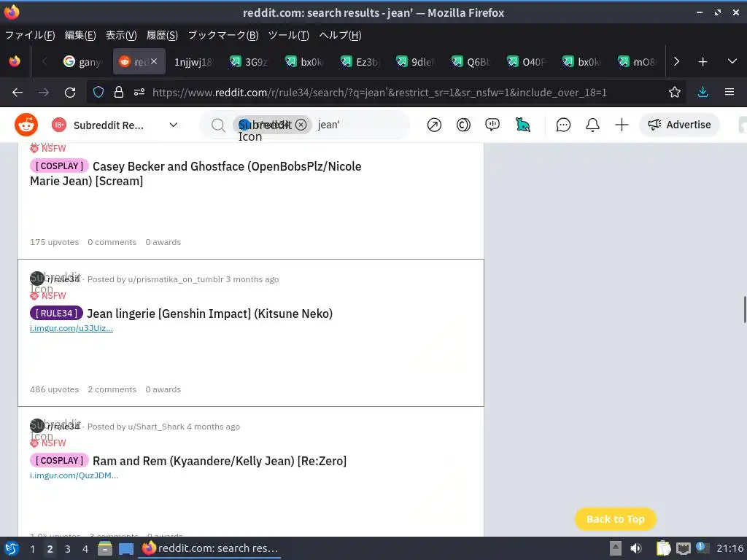Viewport: 747px width, 560px height.
Task: Open the i.imgur.com/u3JUiz... link
Action: click(71, 328)
